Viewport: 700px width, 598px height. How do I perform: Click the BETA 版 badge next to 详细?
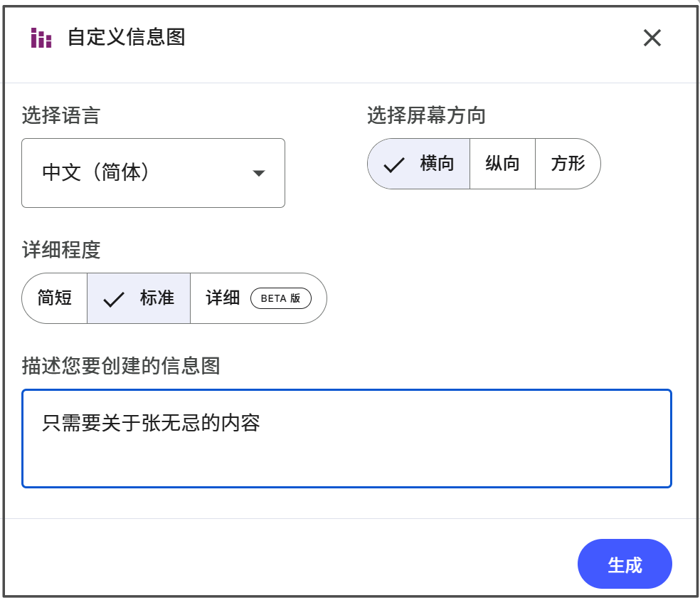pos(281,299)
